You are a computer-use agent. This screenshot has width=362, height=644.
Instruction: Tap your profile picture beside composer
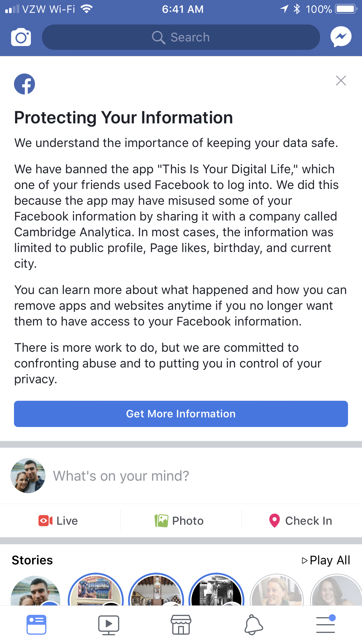[x=28, y=476]
